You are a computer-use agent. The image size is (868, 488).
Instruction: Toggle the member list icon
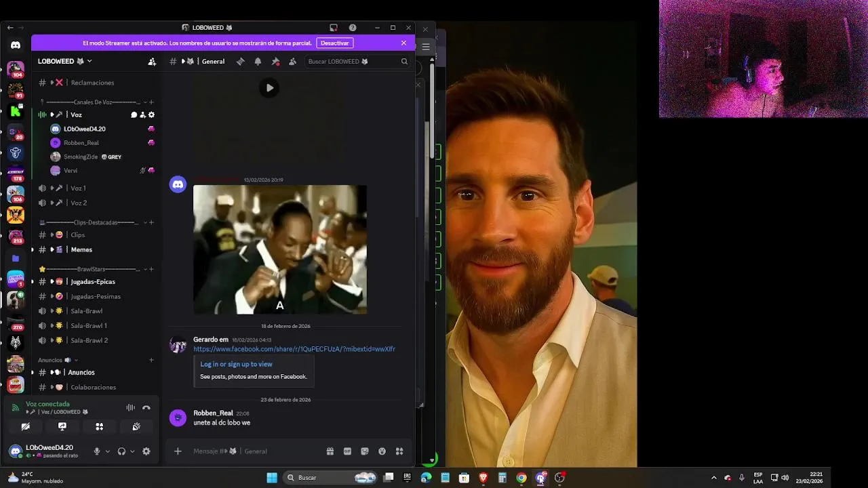[292, 61]
